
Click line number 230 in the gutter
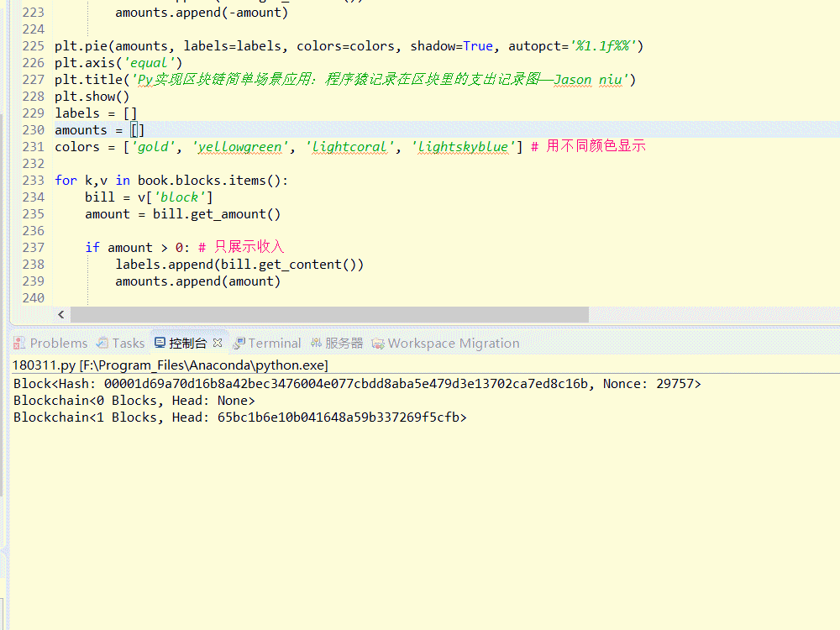tap(34, 130)
